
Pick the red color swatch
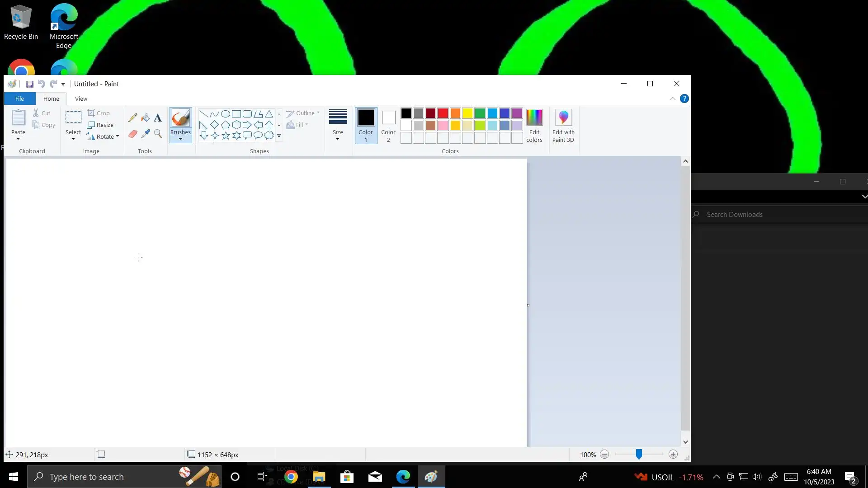tap(443, 113)
